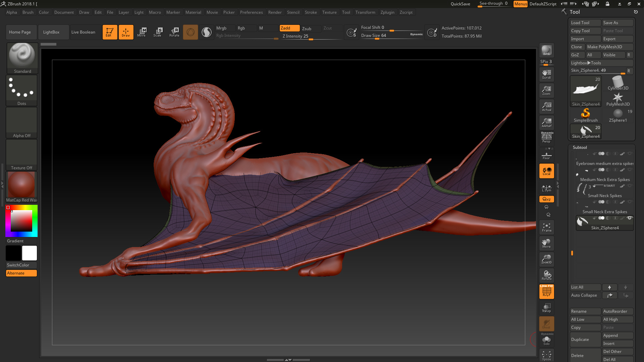This screenshot has width=644, height=362.
Task: Toggle eye visibility of Skin_ZSphere4 subtool
Action: coord(630,218)
